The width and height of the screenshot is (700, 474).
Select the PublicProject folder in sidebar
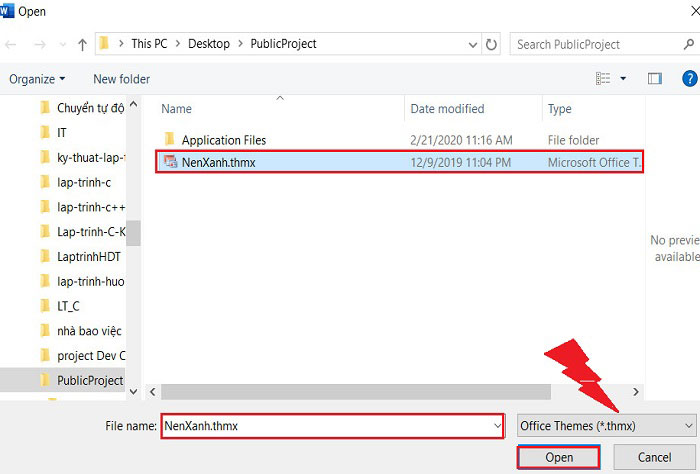pos(89,380)
